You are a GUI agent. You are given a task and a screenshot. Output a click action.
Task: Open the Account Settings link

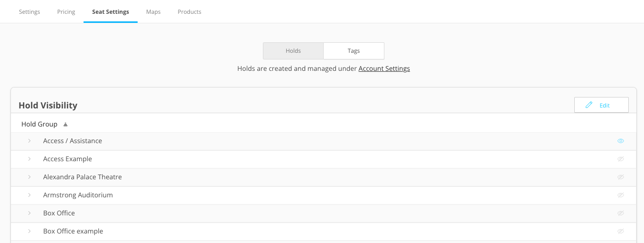pos(384,68)
